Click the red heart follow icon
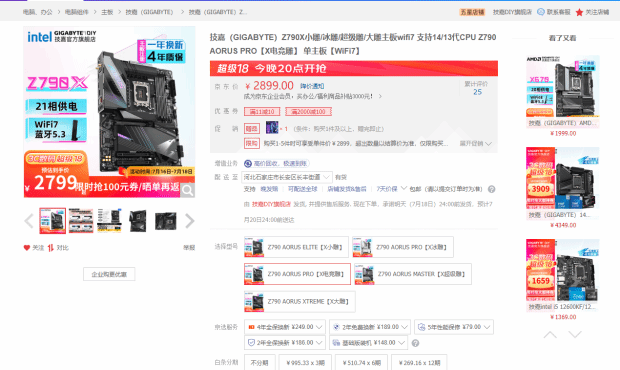This screenshot has height=370, width=620. (x=27, y=247)
